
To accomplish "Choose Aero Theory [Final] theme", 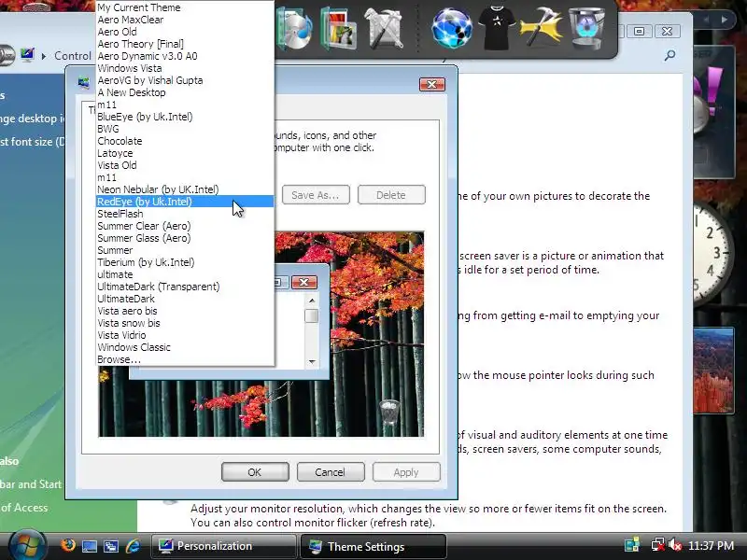I will click(x=185, y=44).
